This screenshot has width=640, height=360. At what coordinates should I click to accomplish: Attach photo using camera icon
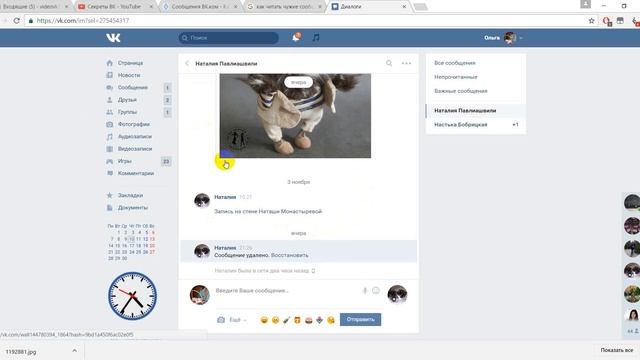221,320
